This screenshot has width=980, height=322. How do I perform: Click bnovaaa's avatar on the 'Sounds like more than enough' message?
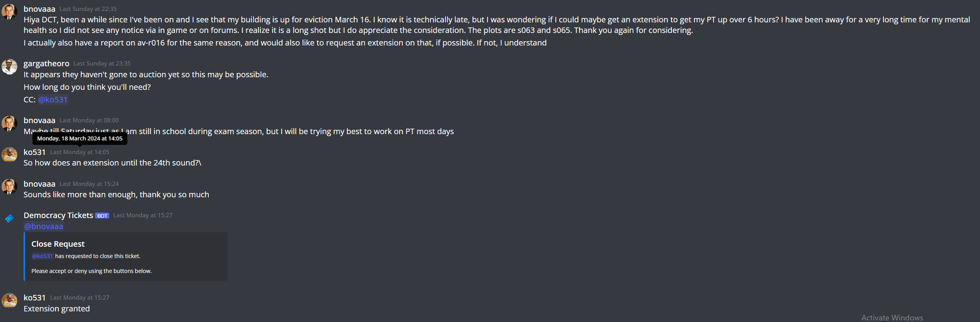[9, 187]
